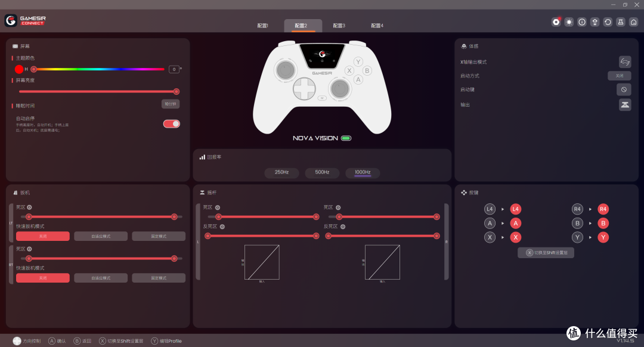Screen dimensions: 644x347
Task: Switch to 配置4 profile tab
Action: click(x=377, y=26)
